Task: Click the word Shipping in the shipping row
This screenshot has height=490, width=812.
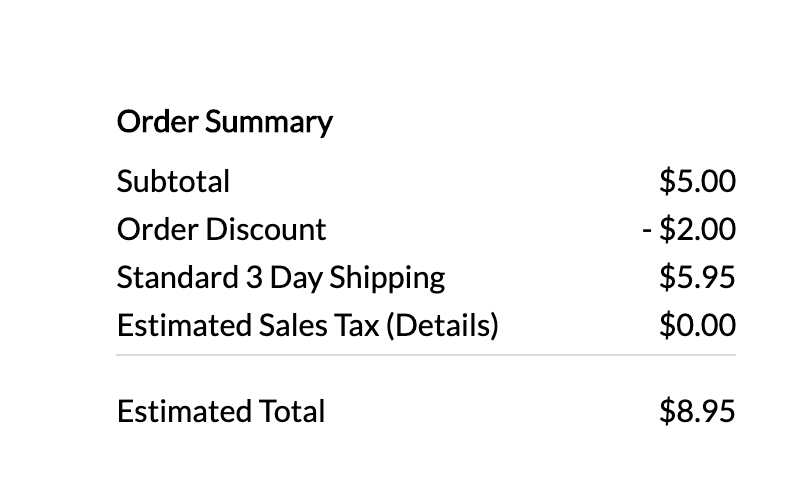Action: (x=387, y=279)
